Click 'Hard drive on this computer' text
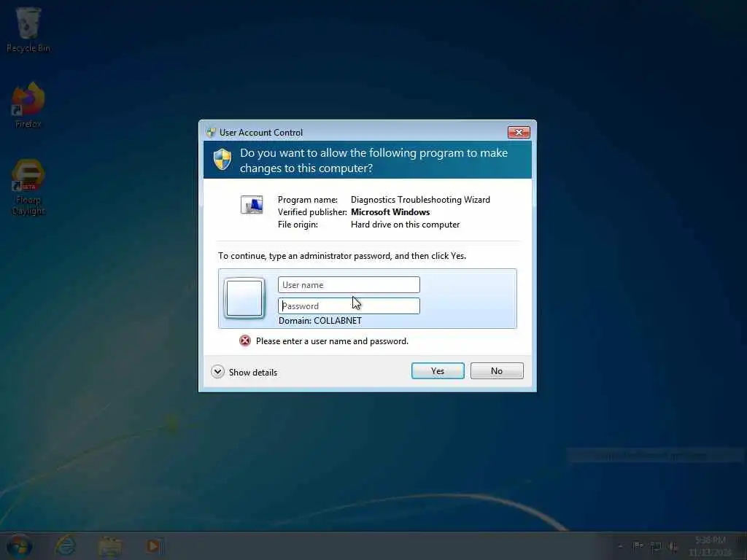Screen dimensions: 747x560 tap(405, 225)
